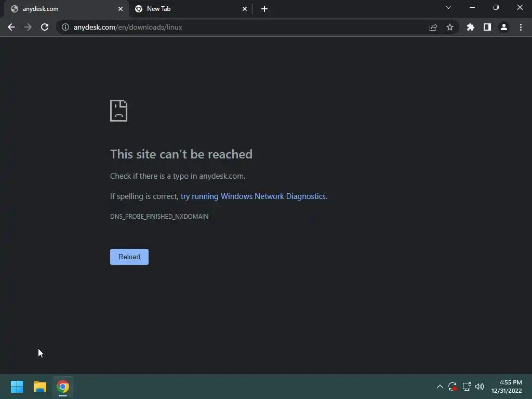
Task: Minimize the Chrome window
Action: (x=472, y=7)
